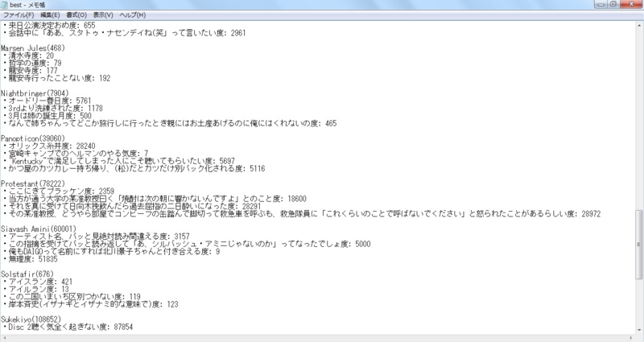Click the line 宮崎キャンプでのヘルマンのやる気度: 7
Viewport: 644px width, 342px height.
click(75, 154)
